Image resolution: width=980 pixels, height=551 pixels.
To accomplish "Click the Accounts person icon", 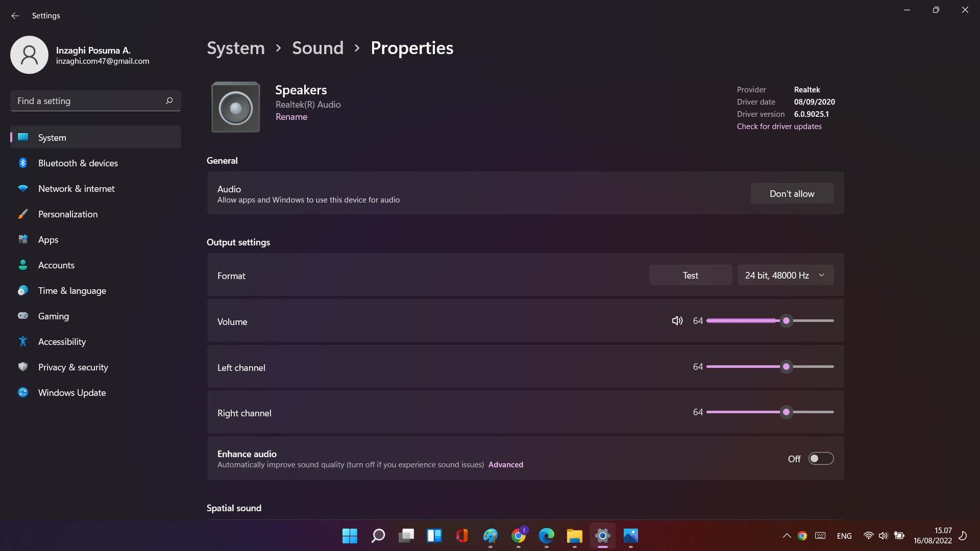I will 23,265.
